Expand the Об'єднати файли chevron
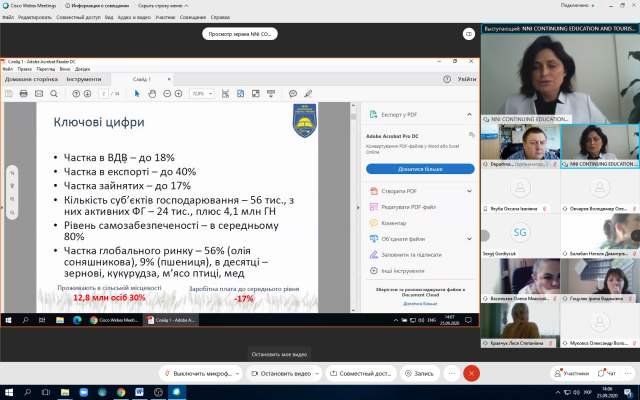Viewport: 640px width, 400px height. tap(469, 239)
